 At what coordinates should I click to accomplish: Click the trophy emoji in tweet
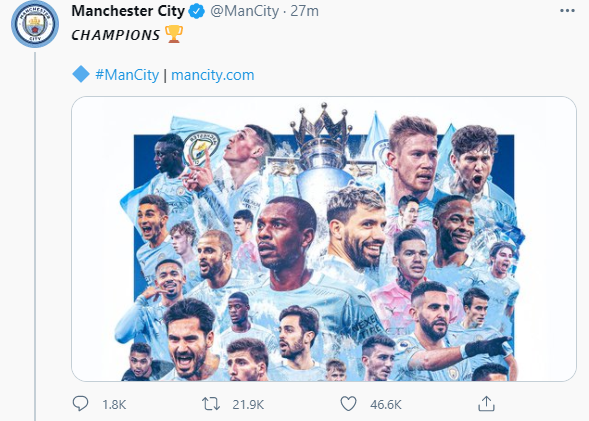coord(174,34)
